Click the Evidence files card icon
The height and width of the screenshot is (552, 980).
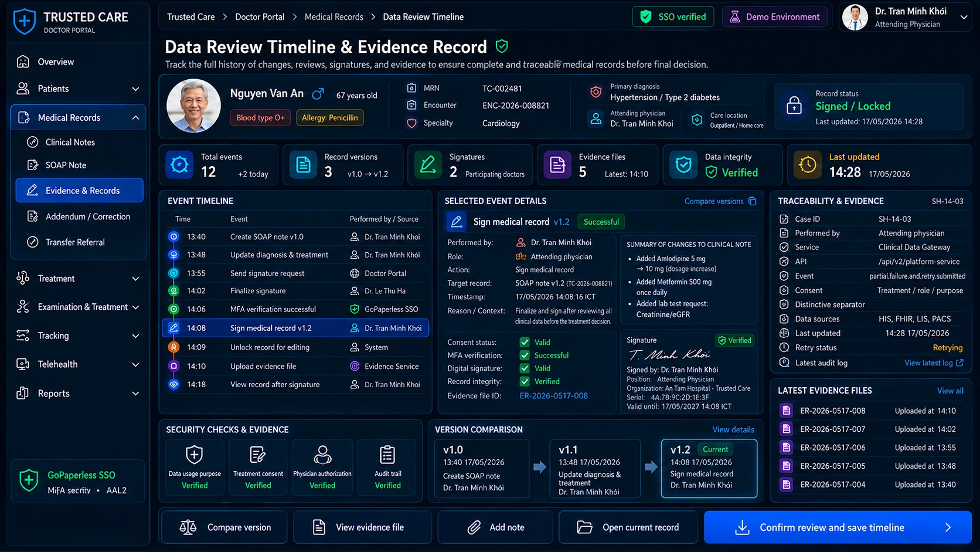pyautogui.click(x=557, y=165)
